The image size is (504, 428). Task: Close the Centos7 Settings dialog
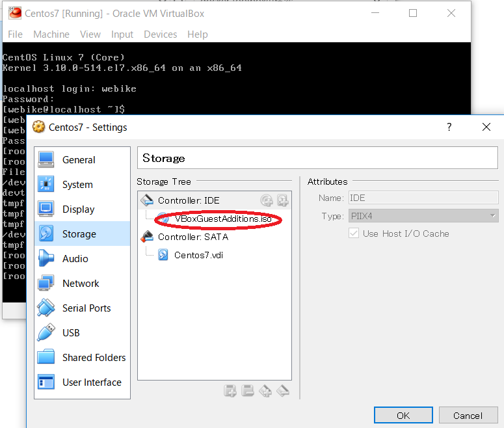(486, 127)
